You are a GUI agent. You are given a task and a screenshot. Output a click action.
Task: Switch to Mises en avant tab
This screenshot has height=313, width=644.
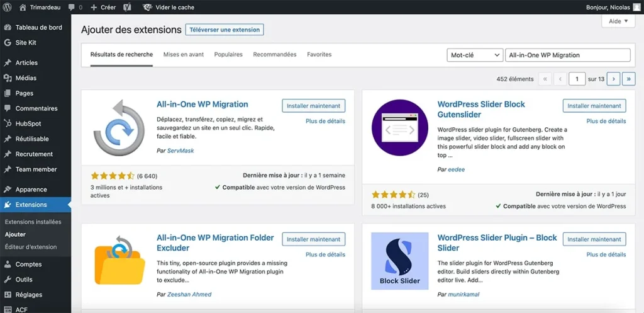coord(184,54)
